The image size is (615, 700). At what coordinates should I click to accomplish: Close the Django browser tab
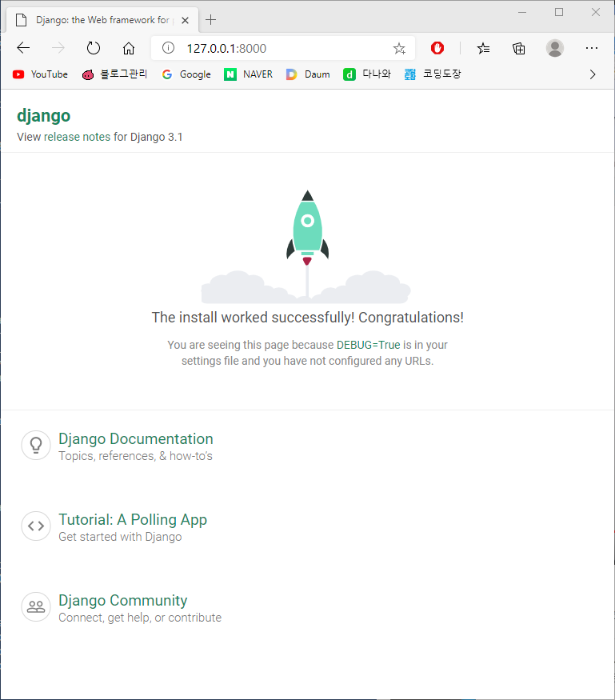click(186, 20)
